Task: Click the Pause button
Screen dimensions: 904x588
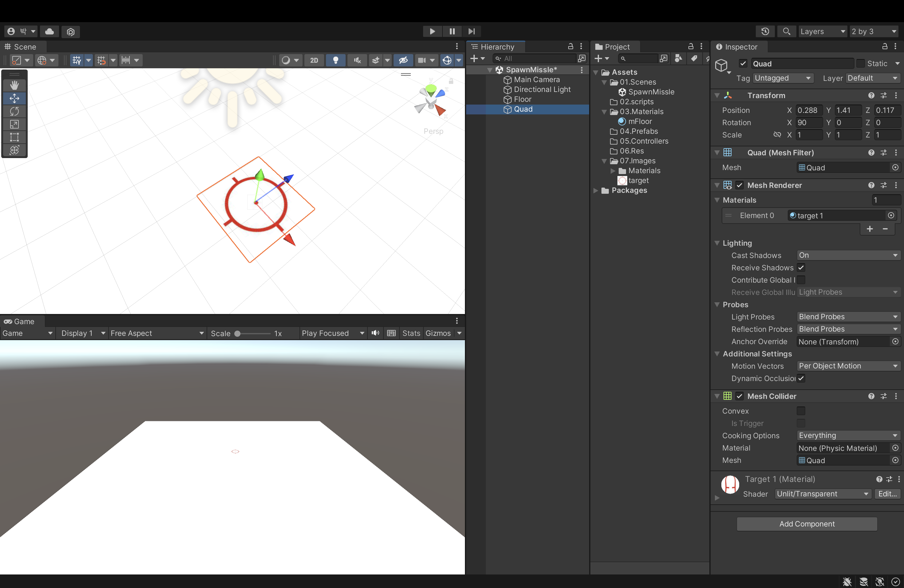Action: click(x=452, y=31)
